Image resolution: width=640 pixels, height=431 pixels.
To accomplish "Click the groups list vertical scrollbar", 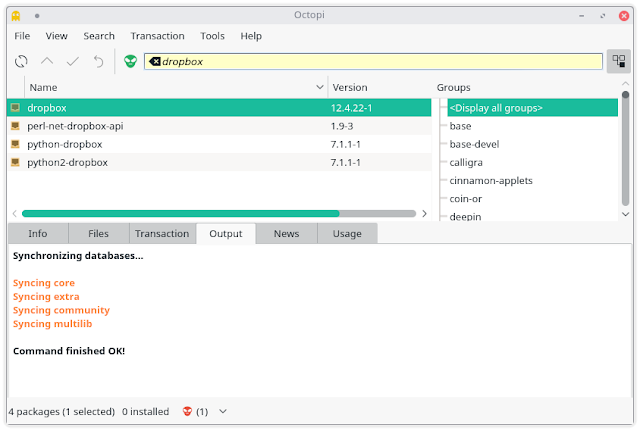I will [625, 149].
